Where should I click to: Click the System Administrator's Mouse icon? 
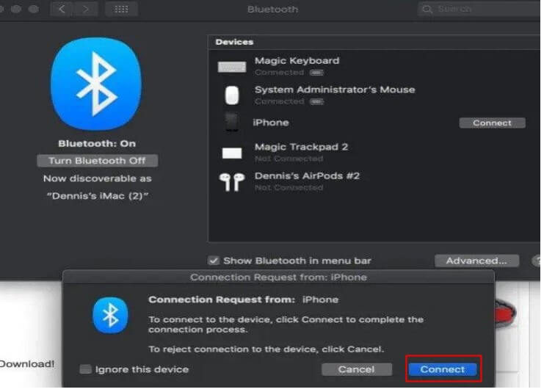point(232,95)
